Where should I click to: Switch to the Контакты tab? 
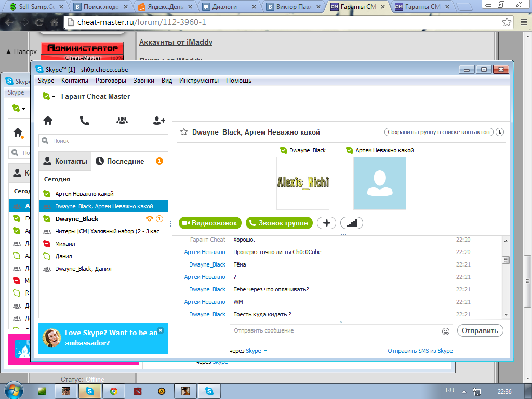[x=65, y=161]
